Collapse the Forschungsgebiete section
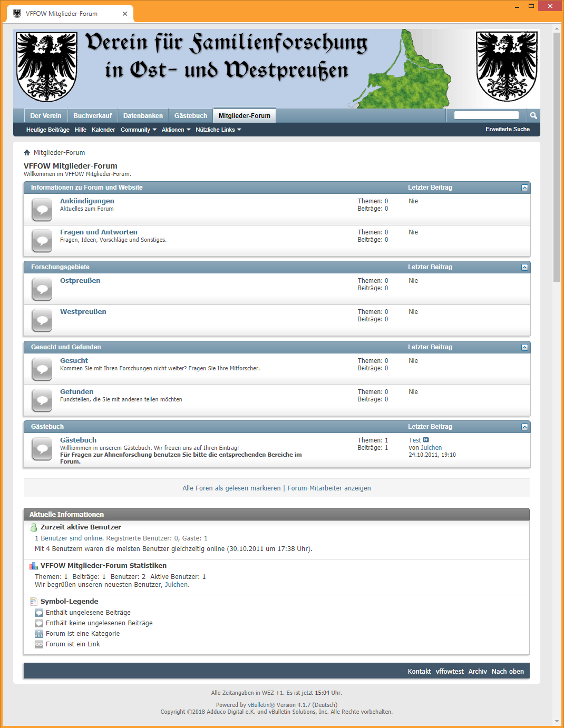The height and width of the screenshot is (728, 564). coord(524,267)
